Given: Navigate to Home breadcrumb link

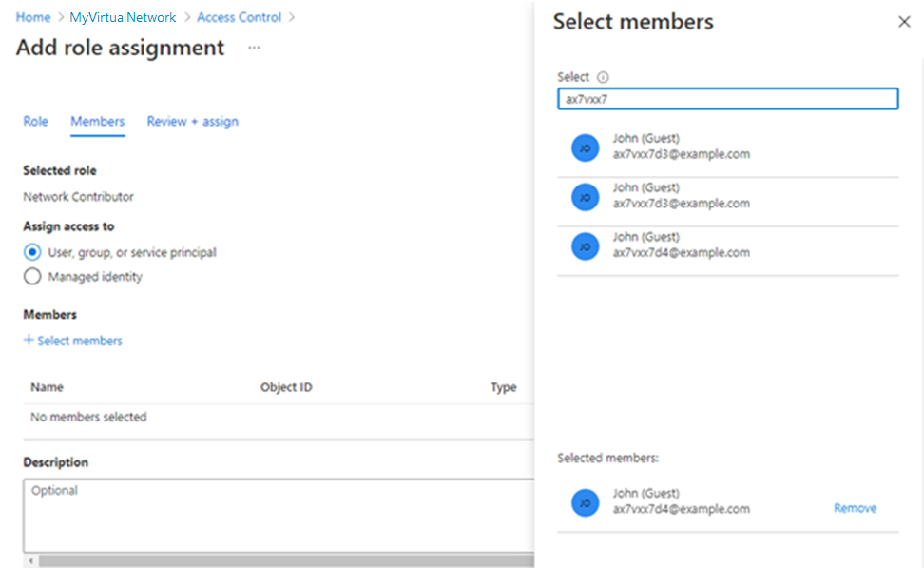Looking at the screenshot, I should click(x=33, y=17).
